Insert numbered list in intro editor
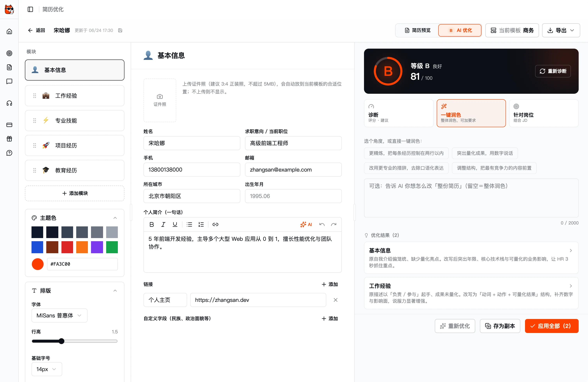The image size is (588, 382). pos(201,224)
